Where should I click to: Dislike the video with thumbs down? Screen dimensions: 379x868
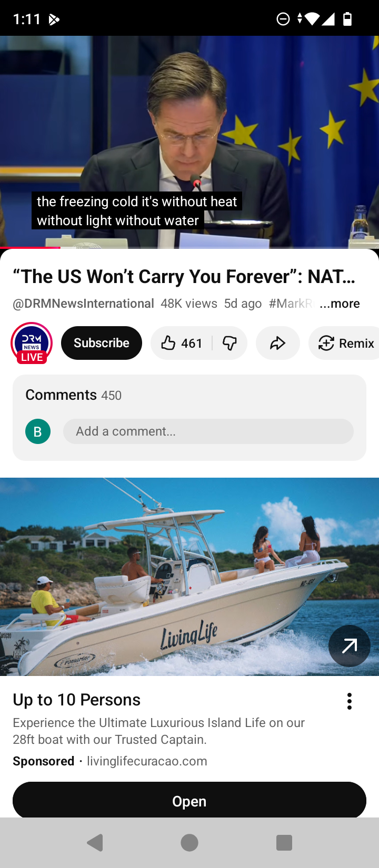[x=230, y=343]
